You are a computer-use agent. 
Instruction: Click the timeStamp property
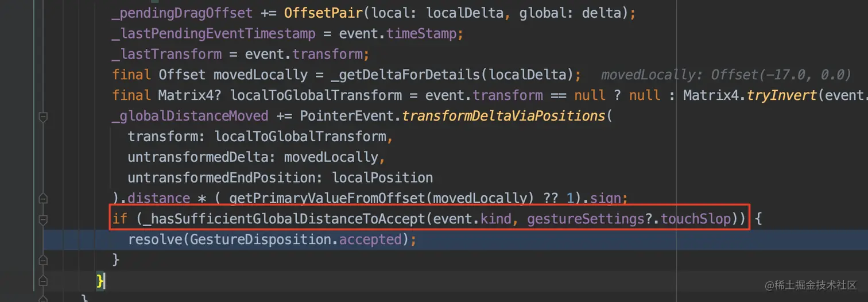point(421,34)
